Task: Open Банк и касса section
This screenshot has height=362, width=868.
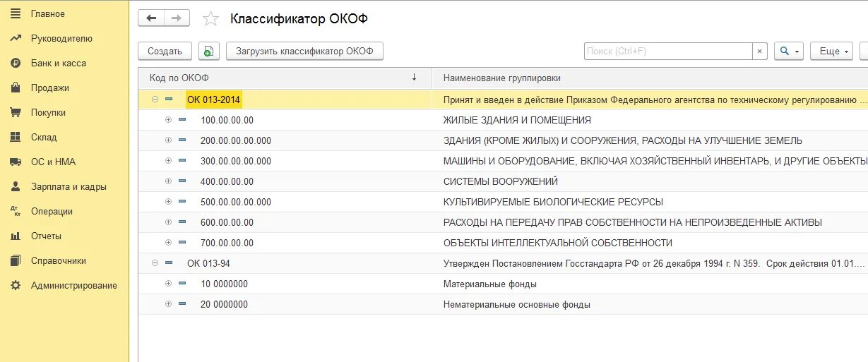Action: point(58,64)
